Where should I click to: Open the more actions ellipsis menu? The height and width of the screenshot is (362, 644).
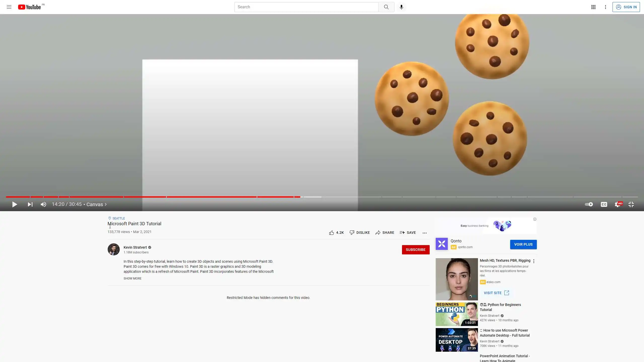tap(424, 233)
